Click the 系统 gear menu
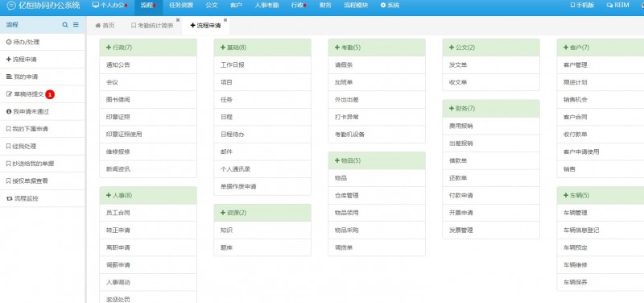Screen dimensions: 644x303 [x=390, y=6]
